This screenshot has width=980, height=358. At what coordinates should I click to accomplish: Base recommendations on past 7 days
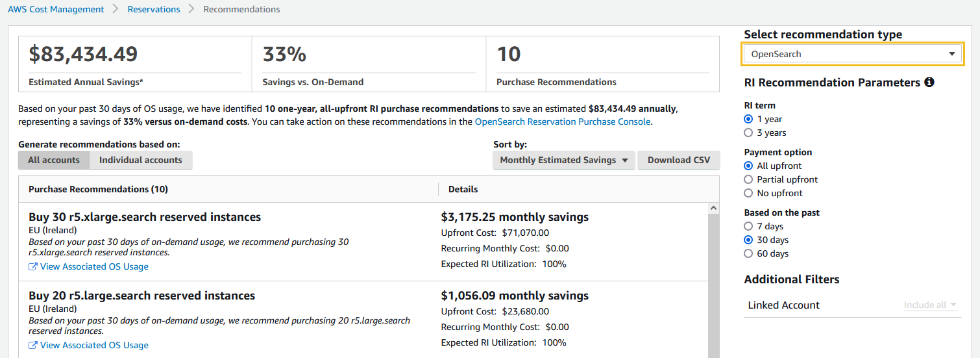click(x=748, y=226)
